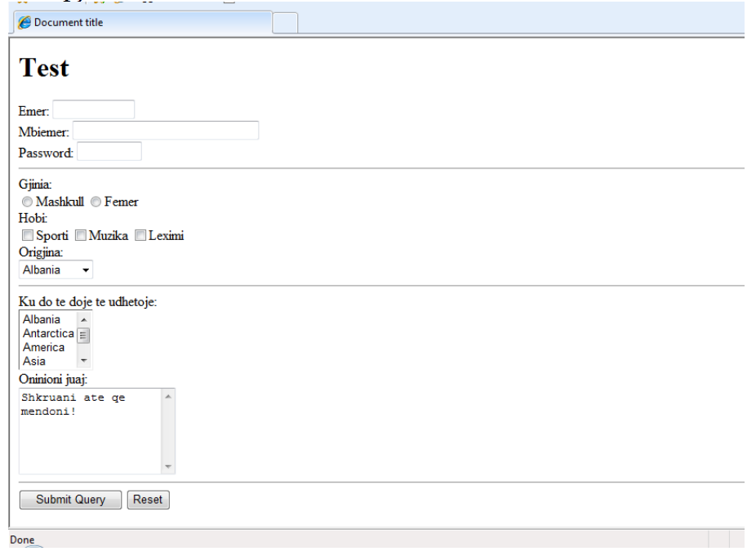Viewport: 756px width, 560px height.
Task: Click the Password input box
Action: pos(109,152)
